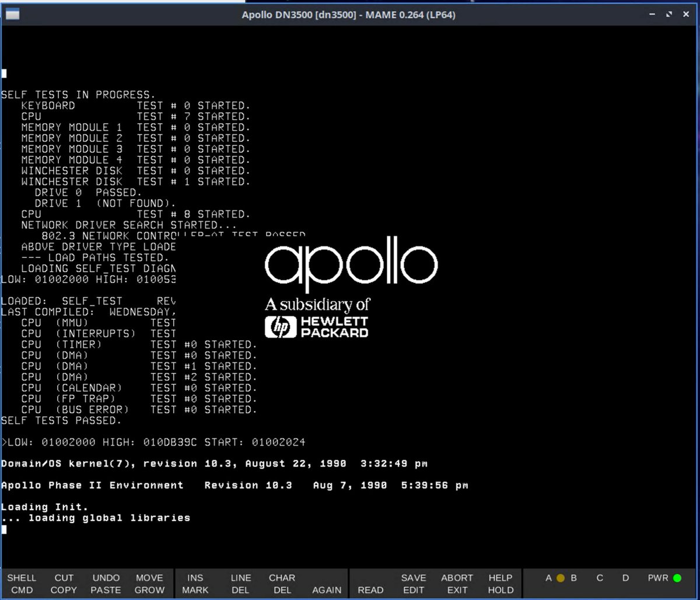Click the 'DRIVE 1 (NOT FOUND).' line
700x600 pixels.
point(105,203)
